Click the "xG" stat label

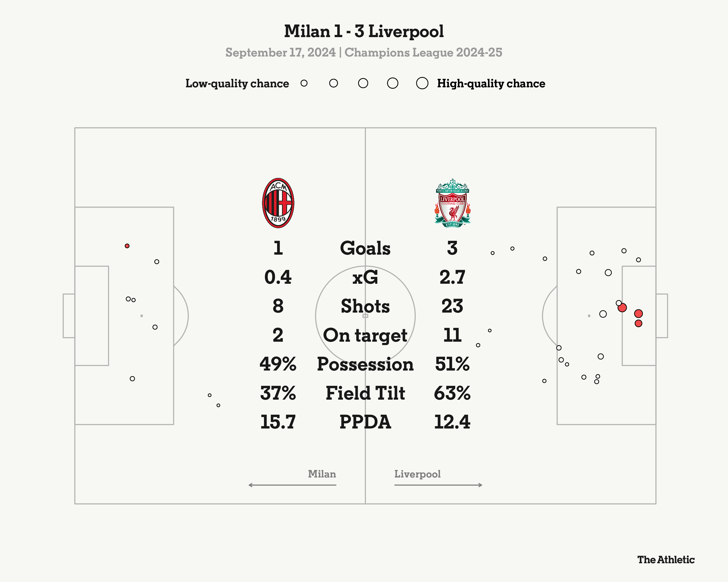point(365,277)
